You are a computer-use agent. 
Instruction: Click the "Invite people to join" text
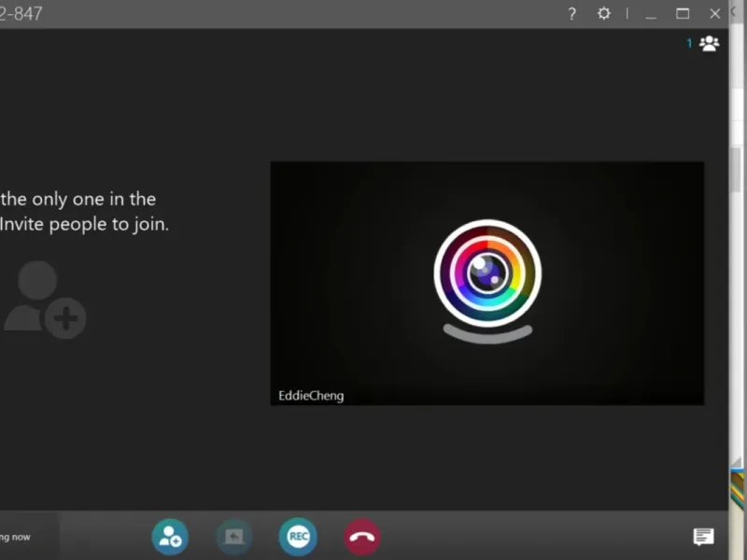84,225
